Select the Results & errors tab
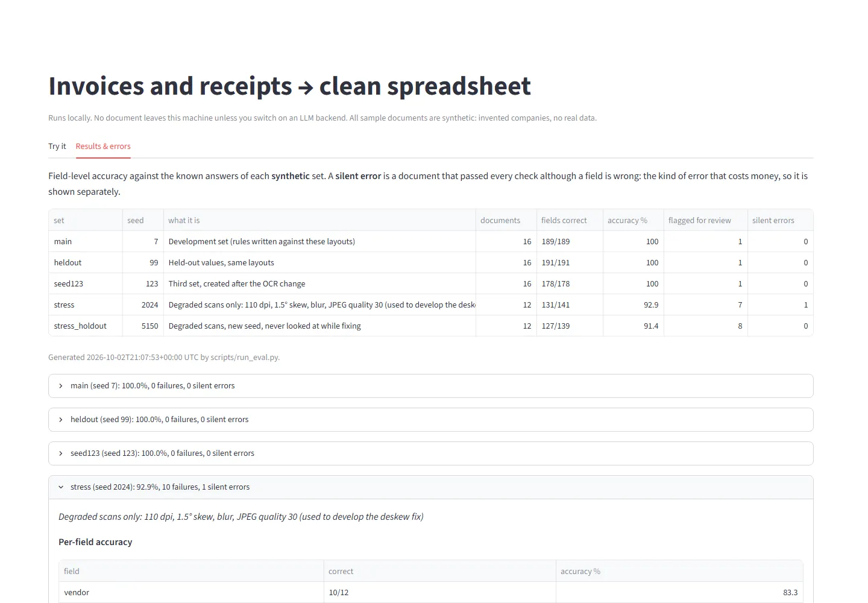 tap(103, 147)
